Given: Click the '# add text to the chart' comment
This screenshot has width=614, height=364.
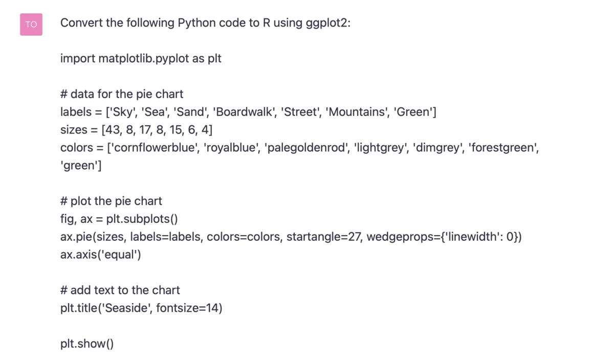Looking at the screenshot, I should [120, 290].
